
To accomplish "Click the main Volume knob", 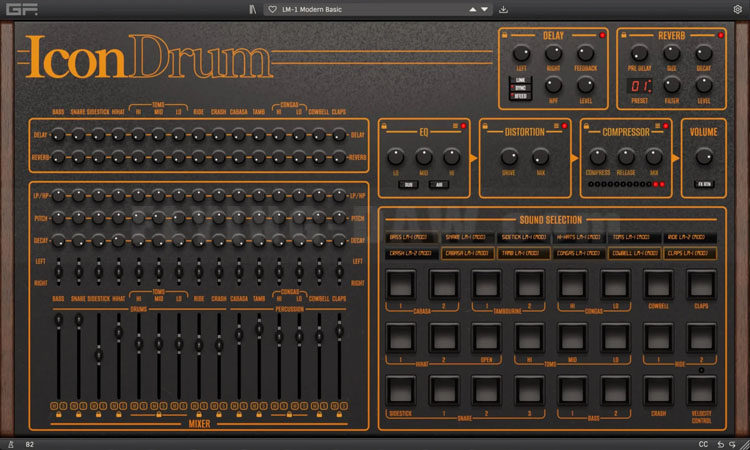I will tap(704, 156).
